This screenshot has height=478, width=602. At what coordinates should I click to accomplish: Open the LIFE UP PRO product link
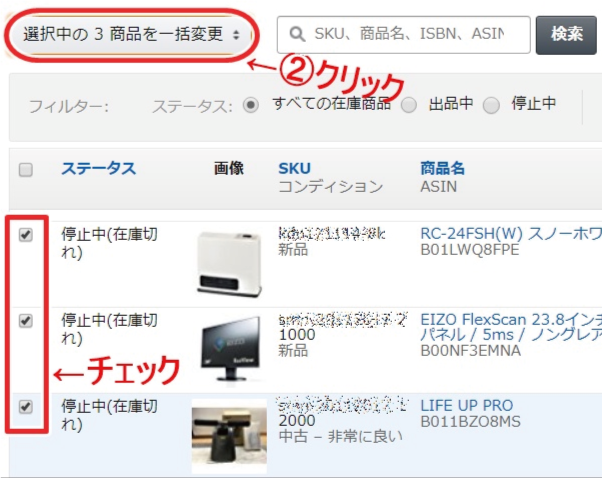pyautogui.click(x=467, y=405)
